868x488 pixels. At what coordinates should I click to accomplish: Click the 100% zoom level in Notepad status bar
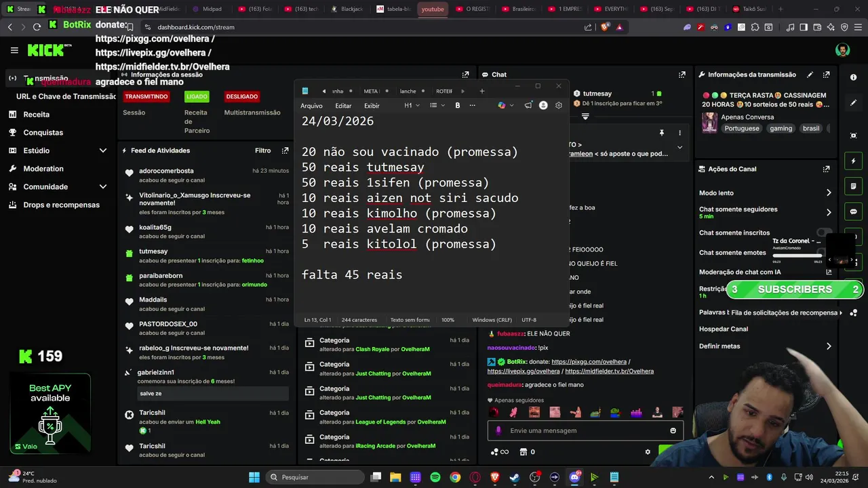pos(448,320)
